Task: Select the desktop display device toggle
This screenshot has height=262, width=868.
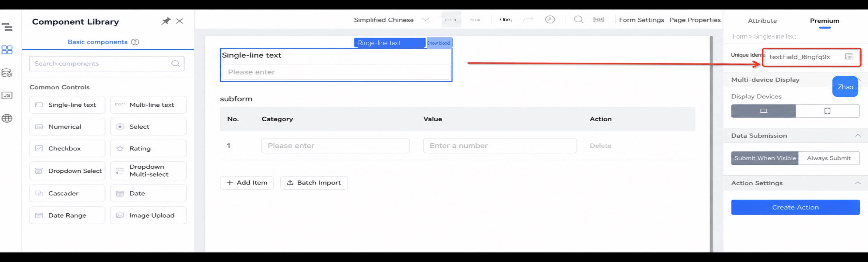Action: point(763,111)
